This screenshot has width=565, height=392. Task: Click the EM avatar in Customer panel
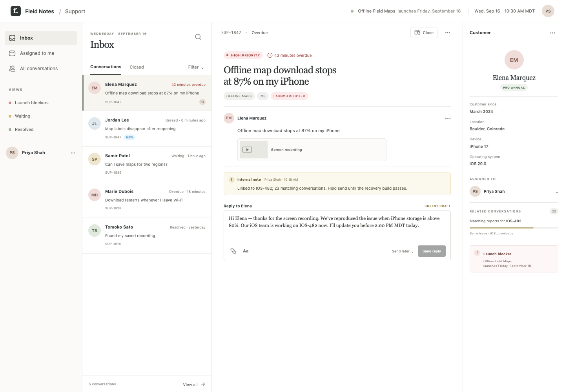[514, 60]
